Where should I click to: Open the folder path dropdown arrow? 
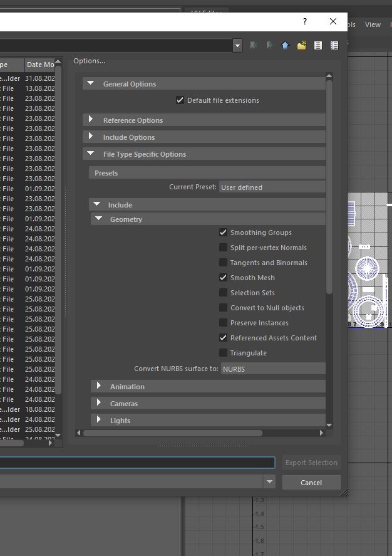[x=237, y=45]
